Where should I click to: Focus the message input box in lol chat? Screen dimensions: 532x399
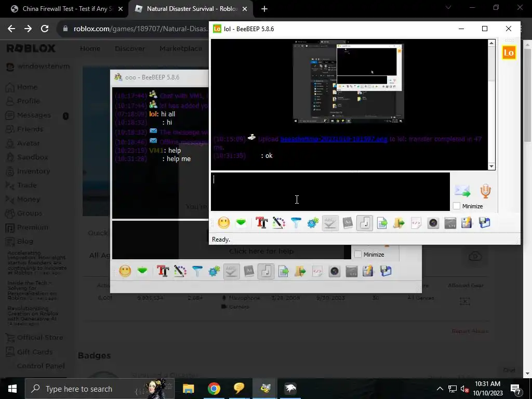point(330,192)
